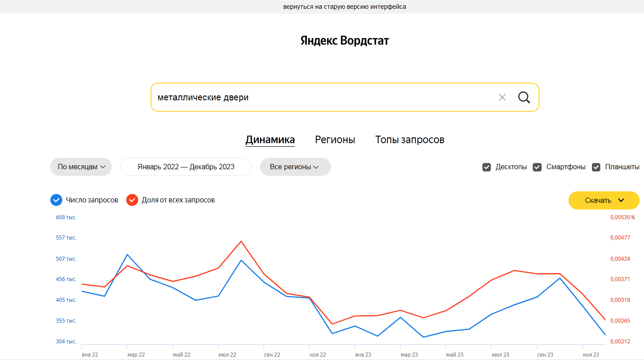Click the май 23 axis label

[455, 355]
